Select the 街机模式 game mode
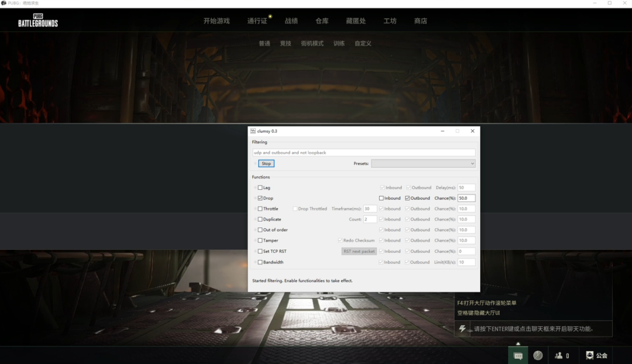This screenshot has height=364, width=632. click(312, 43)
